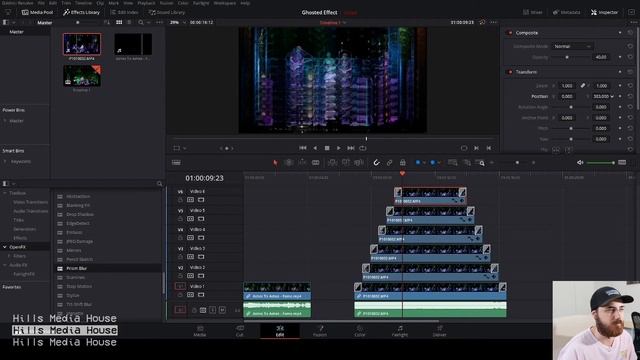Play reverse in the viewer
This screenshot has width=640, height=360.
pyautogui.click(x=315, y=148)
